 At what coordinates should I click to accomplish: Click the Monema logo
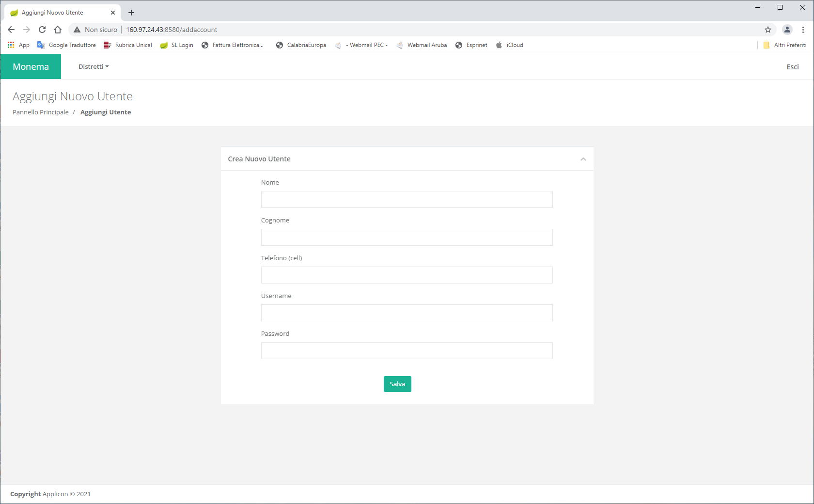point(31,66)
